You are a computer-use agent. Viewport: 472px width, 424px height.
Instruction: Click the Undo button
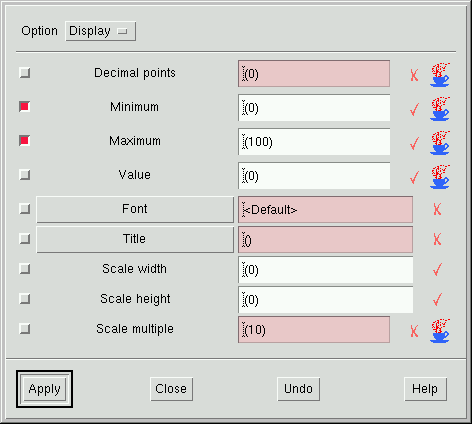(298, 389)
